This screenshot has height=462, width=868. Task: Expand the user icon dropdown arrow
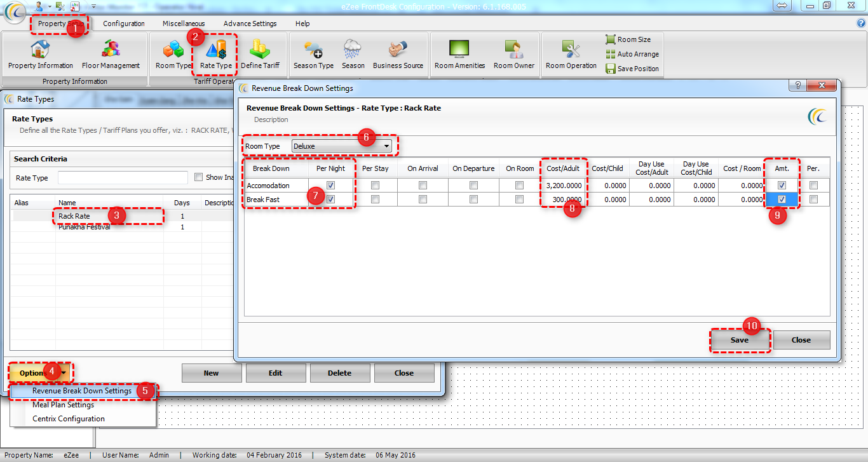(x=49, y=6)
